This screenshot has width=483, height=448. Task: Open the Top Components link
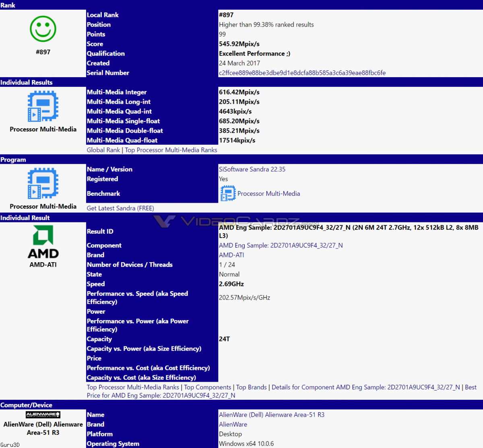coord(208,387)
